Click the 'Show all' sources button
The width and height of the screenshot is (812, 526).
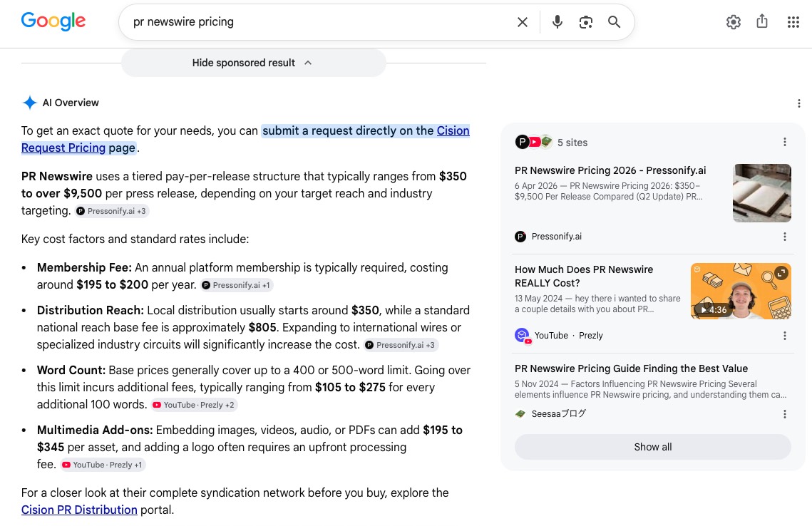pyautogui.click(x=652, y=447)
